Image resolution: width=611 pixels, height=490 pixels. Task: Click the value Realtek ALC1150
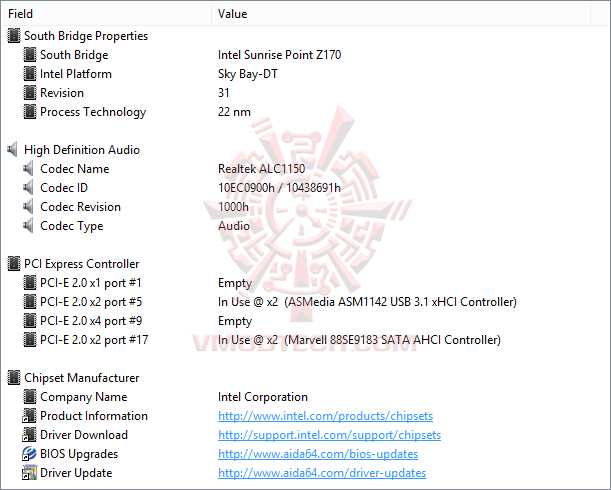[261, 169]
